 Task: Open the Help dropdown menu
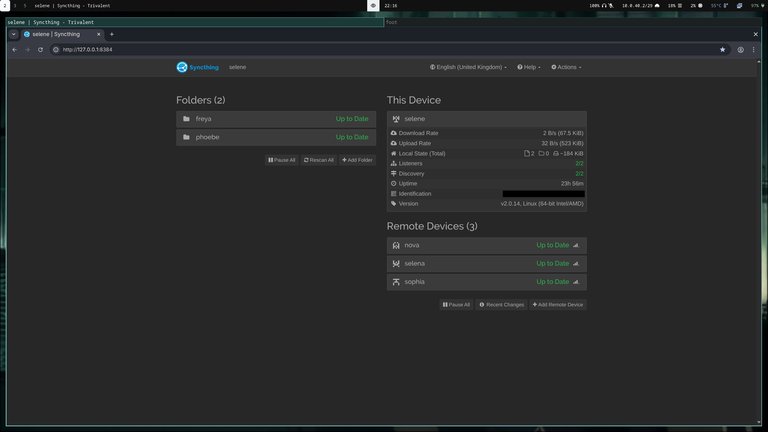pyautogui.click(x=529, y=67)
